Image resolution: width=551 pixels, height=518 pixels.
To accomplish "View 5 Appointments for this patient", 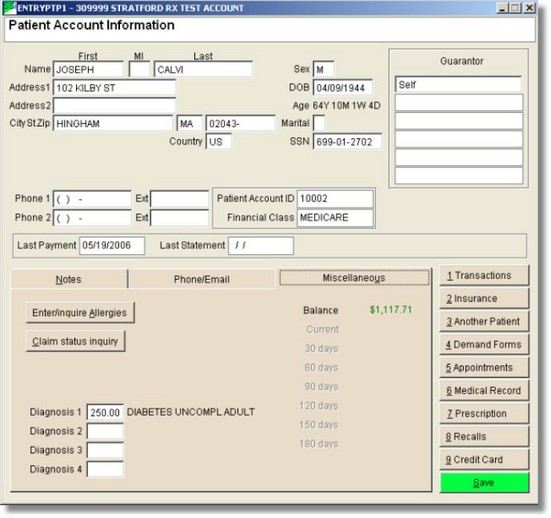I will point(484,368).
